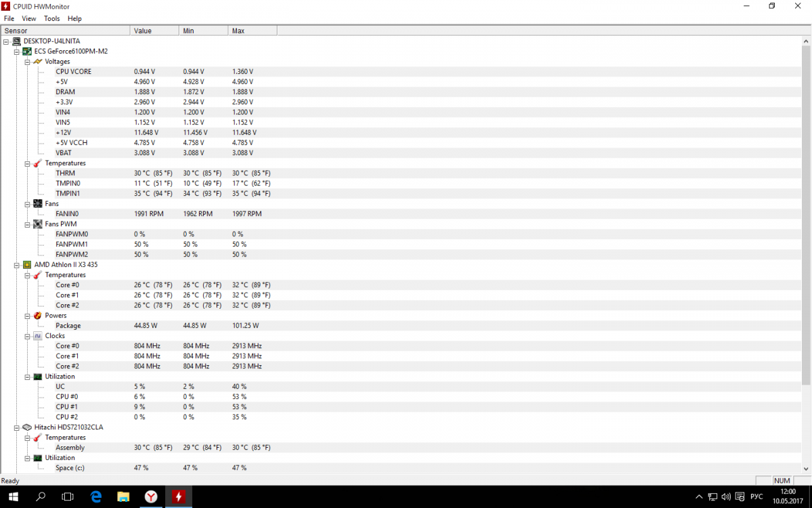Collapse the Voltages group
The image size is (812, 508).
point(28,62)
